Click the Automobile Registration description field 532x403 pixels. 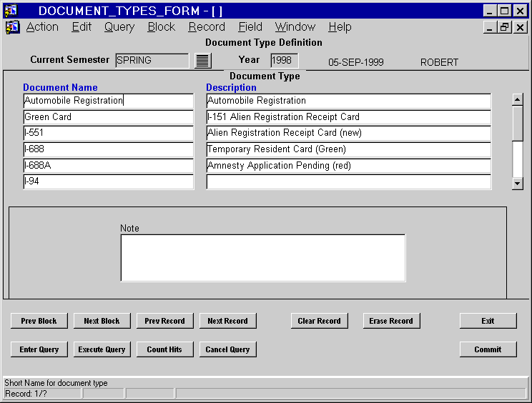pos(349,101)
